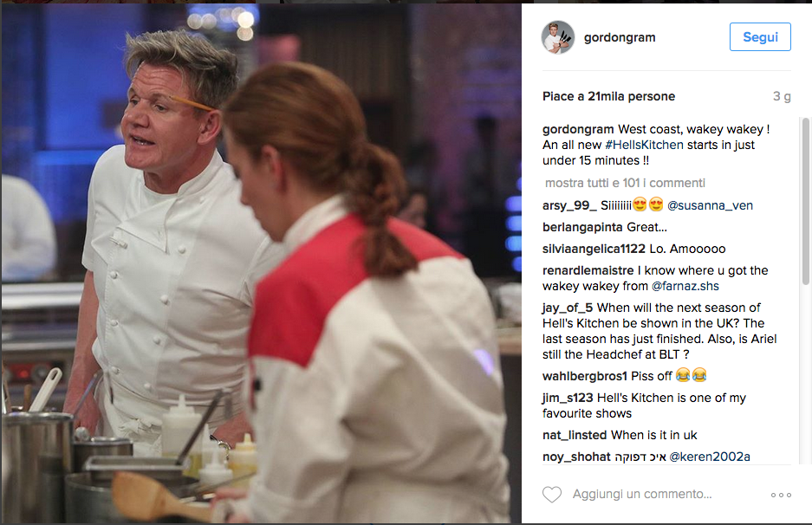Image resolution: width=812 pixels, height=525 pixels.
Task: Open silviaangelica1122 user profile
Action: (594, 249)
